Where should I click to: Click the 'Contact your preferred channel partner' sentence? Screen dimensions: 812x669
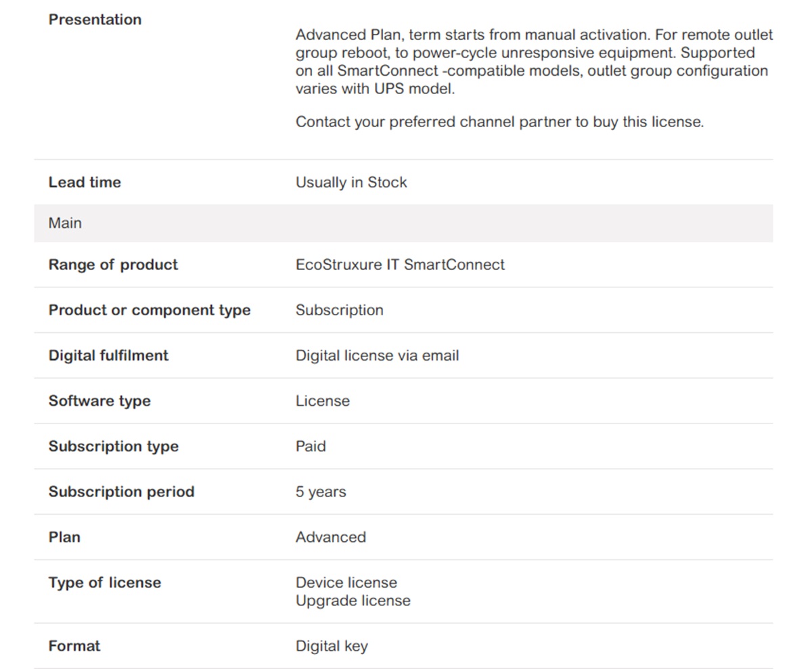499,122
